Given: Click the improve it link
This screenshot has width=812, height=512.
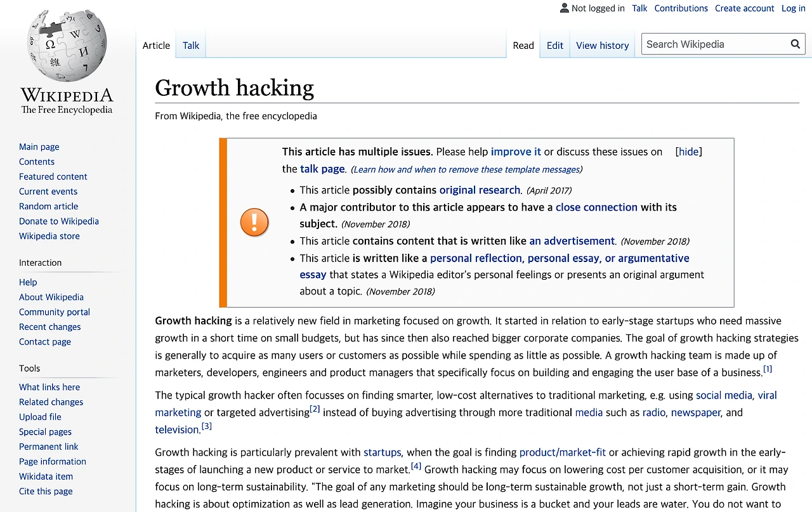Looking at the screenshot, I should coord(516,152).
